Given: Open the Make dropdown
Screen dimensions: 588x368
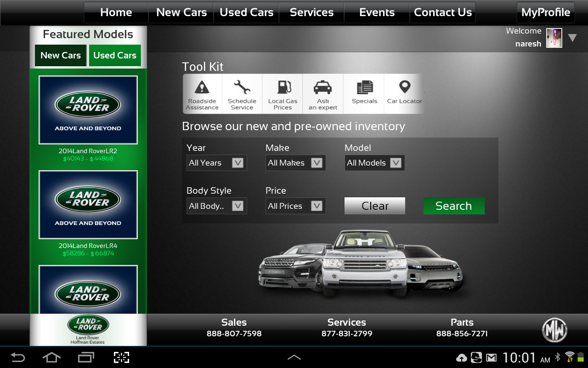Looking at the screenshot, I should click(x=295, y=163).
